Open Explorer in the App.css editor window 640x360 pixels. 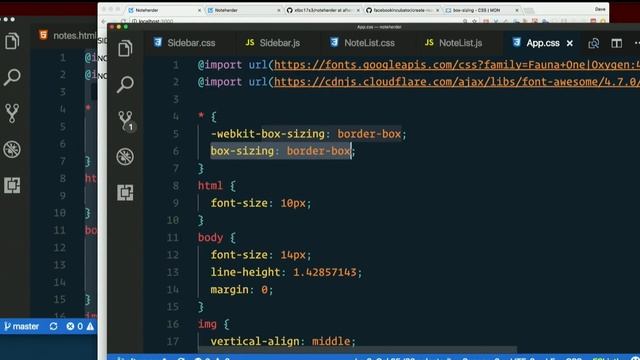point(125,49)
